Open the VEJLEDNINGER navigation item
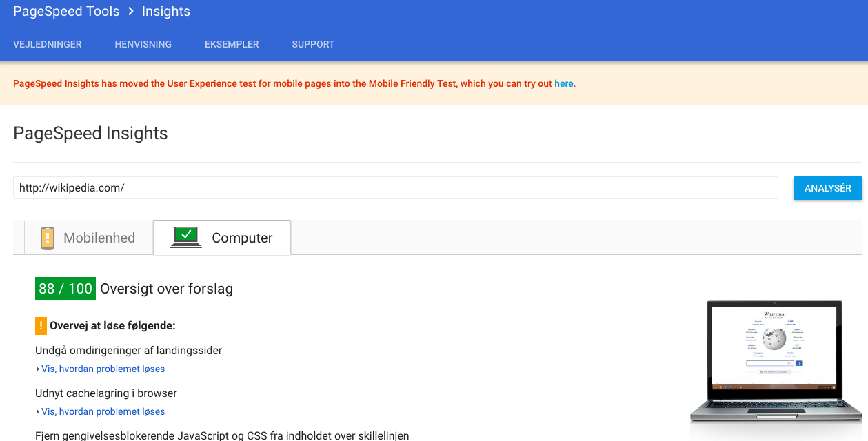868x441 pixels. click(x=48, y=44)
